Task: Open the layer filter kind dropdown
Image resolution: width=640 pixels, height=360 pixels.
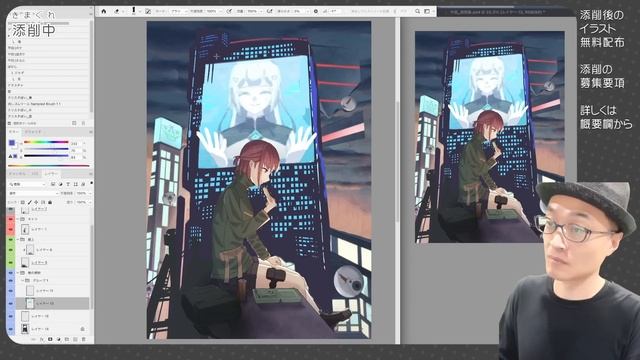Action: click(27, 184)
